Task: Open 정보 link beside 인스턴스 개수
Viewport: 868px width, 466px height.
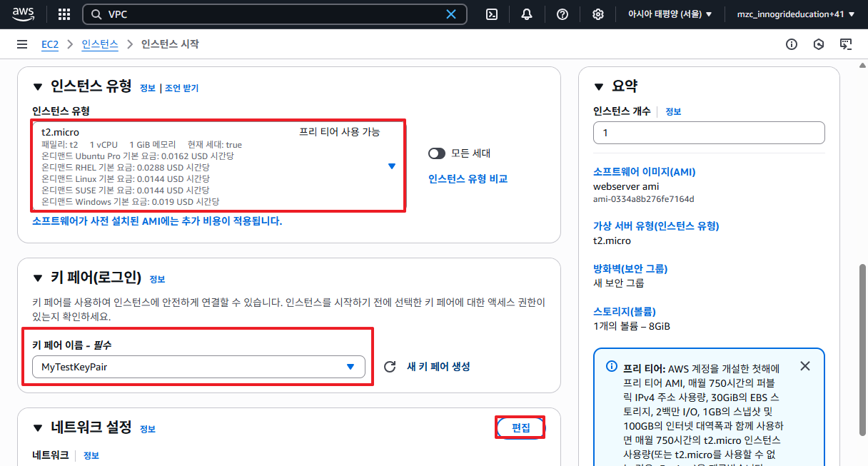Action: point(673,112)
